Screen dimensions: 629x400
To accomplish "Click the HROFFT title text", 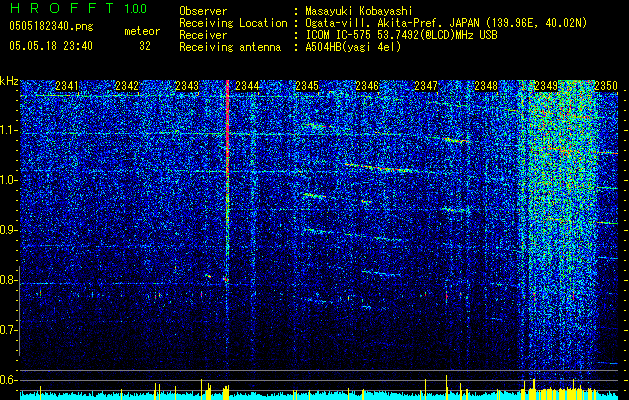I will [x=62, y=8].
